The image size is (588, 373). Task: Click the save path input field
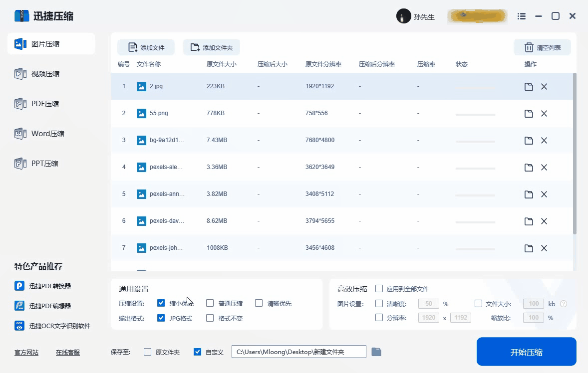[299, 352]
